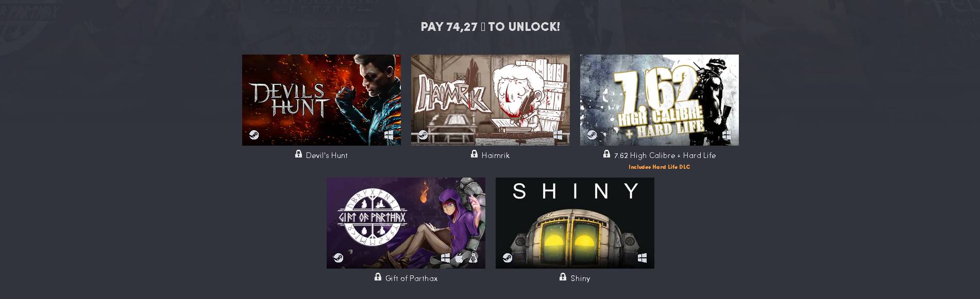980x299 pixels.
Task: Click the Steam icon on 7.62 High Calibre
Action: pyautogui.click(x=592, y=135)
